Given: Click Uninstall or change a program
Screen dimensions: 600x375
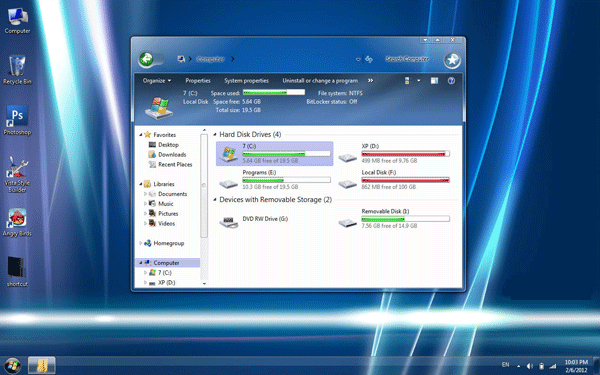Looking at the screenshot, I should pos(320,81).
